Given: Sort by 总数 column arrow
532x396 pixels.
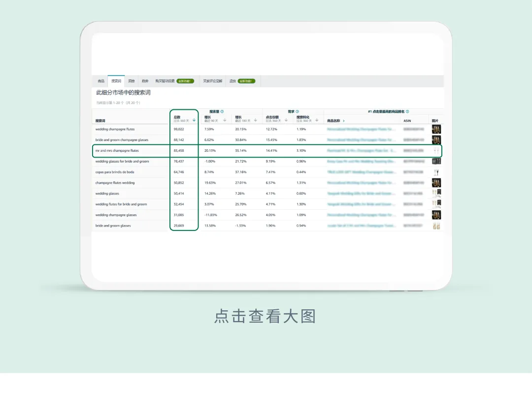Looking at the screenshot, I should [x=194, y=120].
